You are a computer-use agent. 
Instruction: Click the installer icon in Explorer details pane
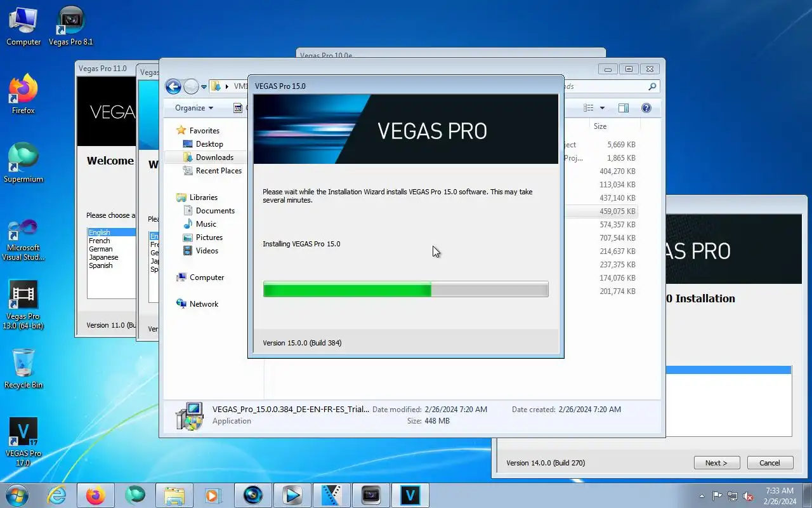(189, 416)
